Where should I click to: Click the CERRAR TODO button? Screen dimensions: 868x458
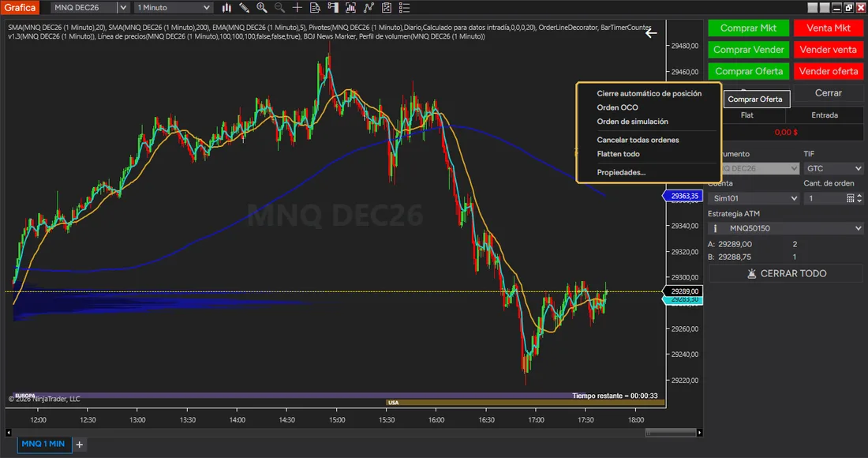pyautogui.click(x=786, y=273)
